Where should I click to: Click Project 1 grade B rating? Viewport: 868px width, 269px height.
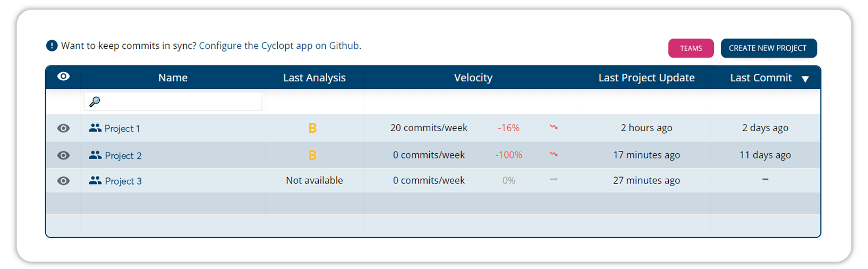coord(312,128)
